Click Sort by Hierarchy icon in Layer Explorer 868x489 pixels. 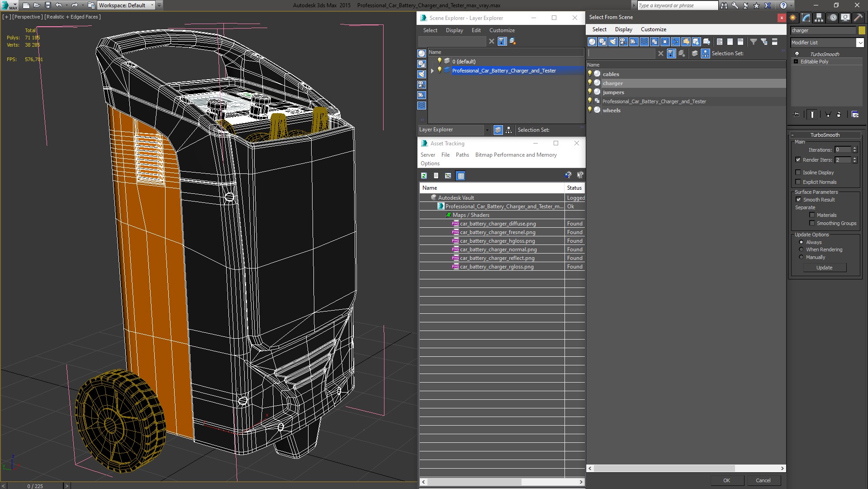[x=508, y=130]
